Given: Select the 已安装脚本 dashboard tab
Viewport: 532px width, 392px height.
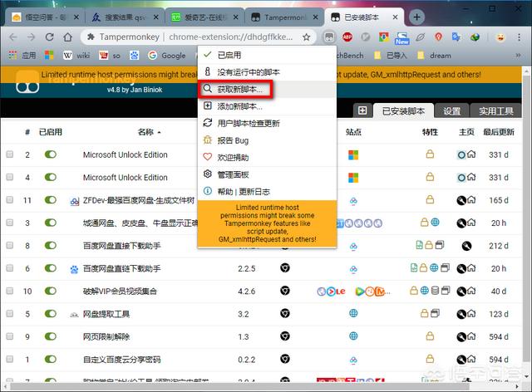Looking at the screenshot, I should pyautogui.click(x=403, y=111).
